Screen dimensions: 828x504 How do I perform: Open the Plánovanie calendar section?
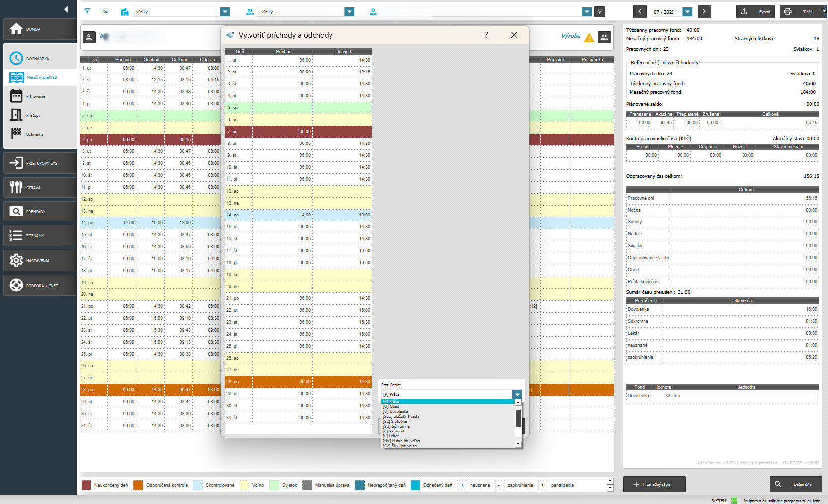click(35, 96)
